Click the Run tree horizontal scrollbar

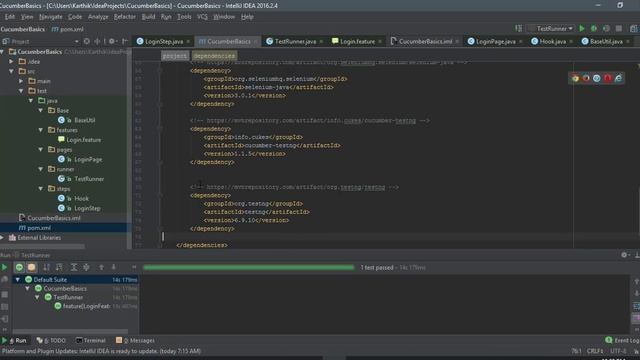(70, 331)
